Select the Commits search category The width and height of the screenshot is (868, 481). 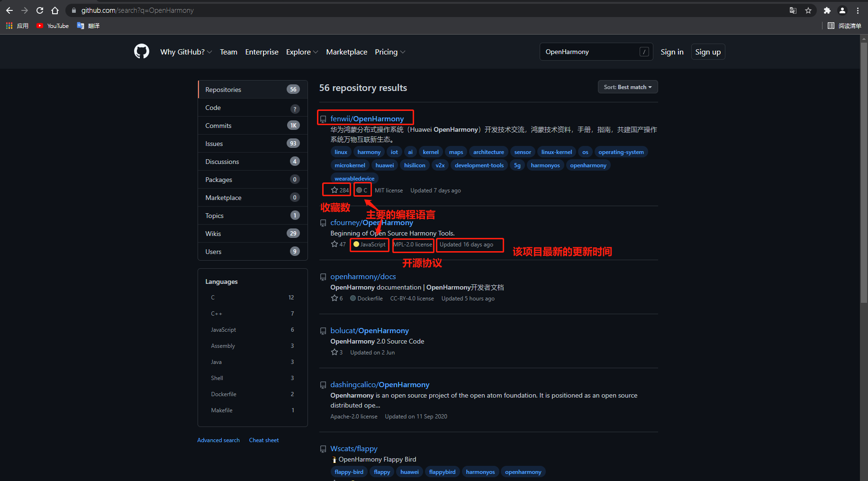click(253, 126)
